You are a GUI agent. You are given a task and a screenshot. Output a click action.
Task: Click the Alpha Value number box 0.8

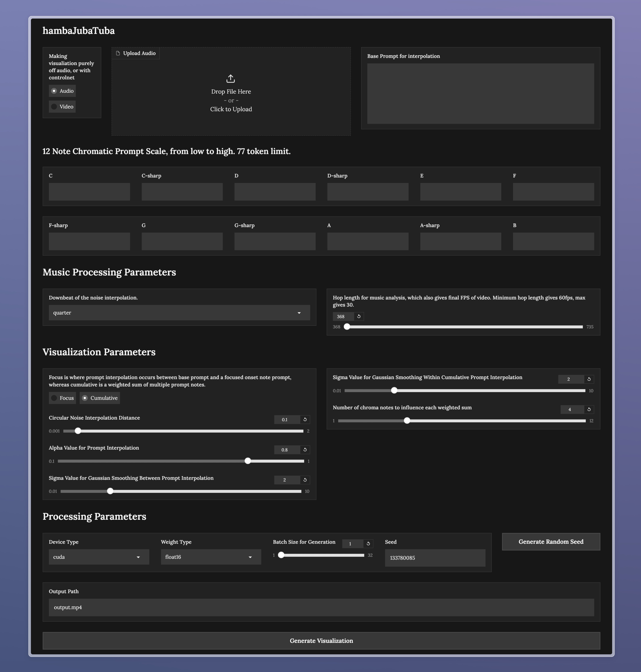pos(287,450)
